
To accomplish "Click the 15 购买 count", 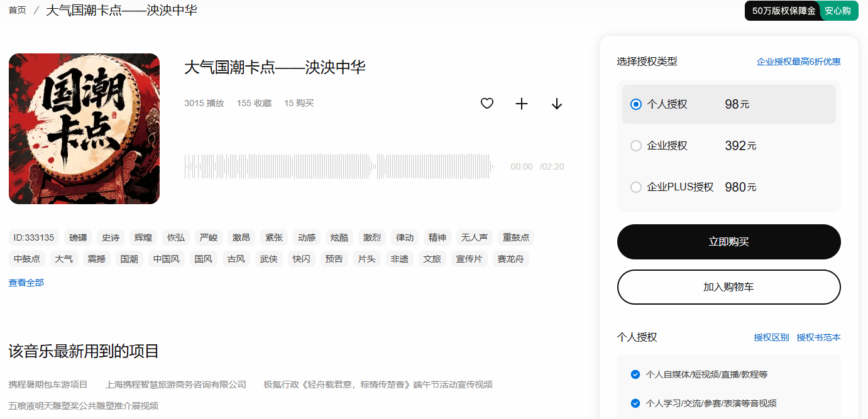I will 299,103.
